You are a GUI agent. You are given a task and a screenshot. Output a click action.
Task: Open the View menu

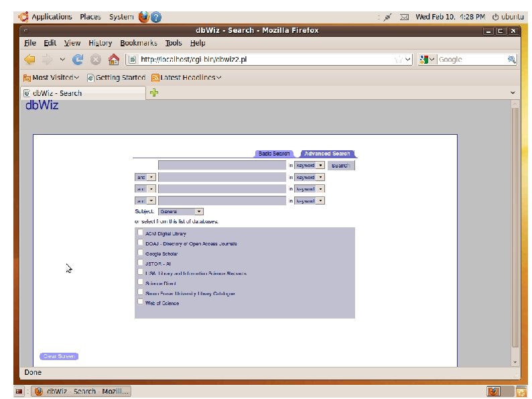(x=72, y=43)
